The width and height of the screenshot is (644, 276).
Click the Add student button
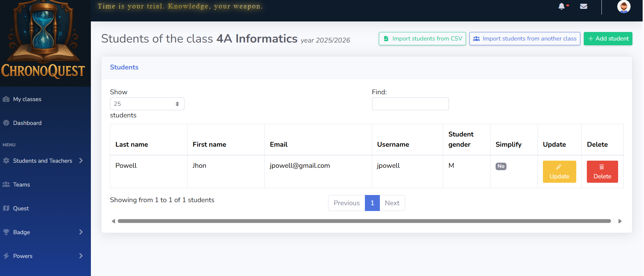608,39
